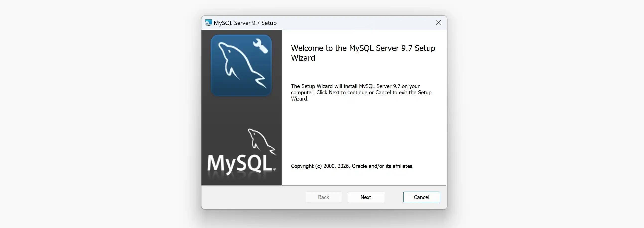Screen dimensions: 644x228
Task: Click the greyed-out Back button
Action: [x=323, y=197]
